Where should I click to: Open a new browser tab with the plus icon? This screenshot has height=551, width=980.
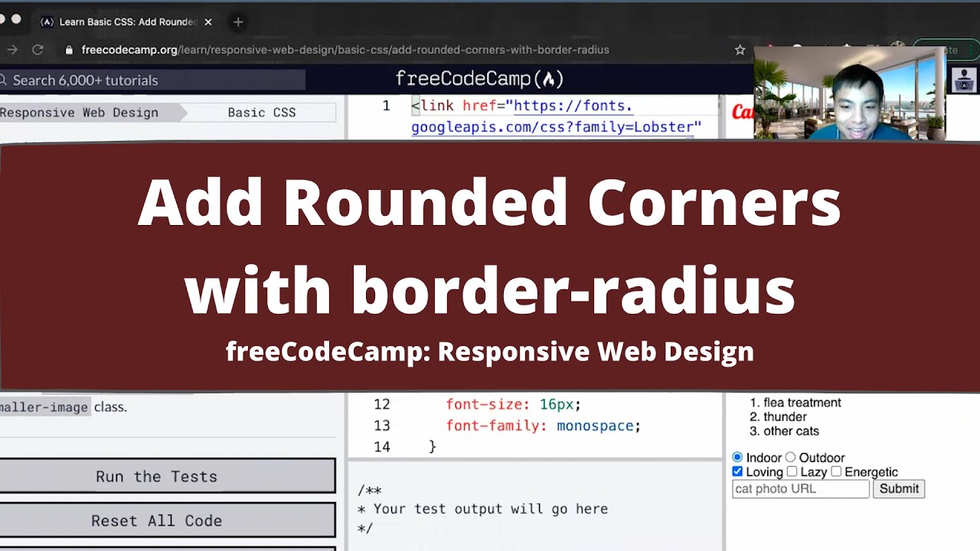[x=238, y=22]
